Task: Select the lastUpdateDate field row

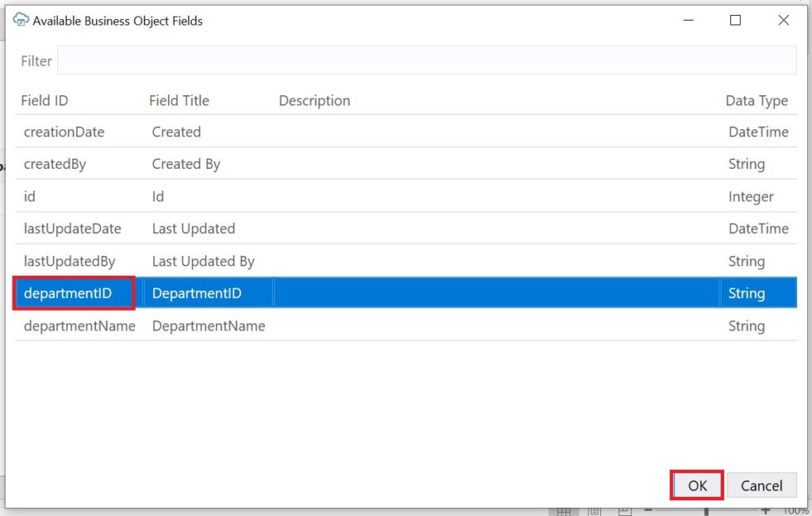Action: point(72,228)
